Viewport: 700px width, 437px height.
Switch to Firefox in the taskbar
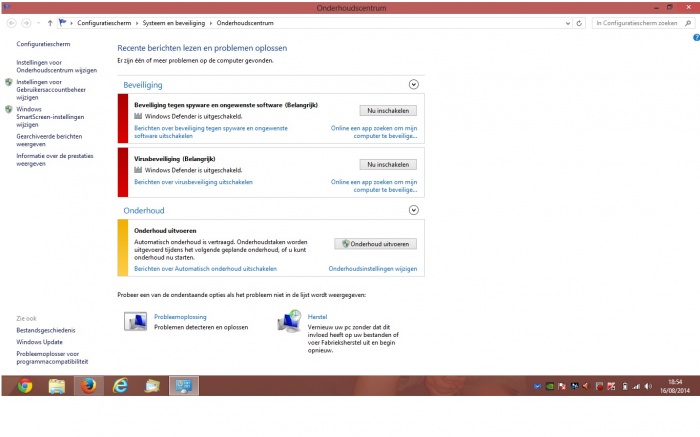pyautogui.click(x=88, y=386)
